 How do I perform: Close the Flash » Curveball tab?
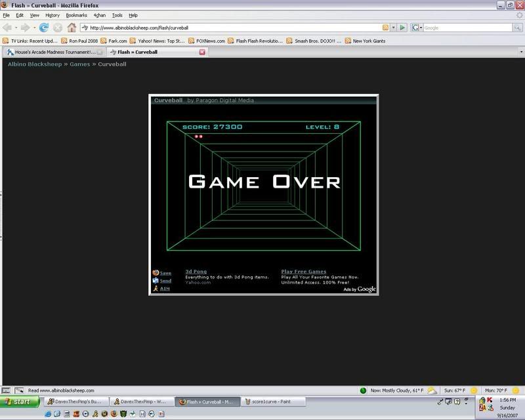[202, 51]
